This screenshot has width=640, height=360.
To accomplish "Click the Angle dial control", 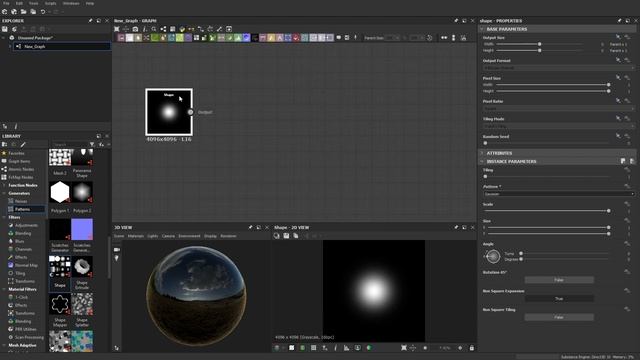I will [493, 256].
